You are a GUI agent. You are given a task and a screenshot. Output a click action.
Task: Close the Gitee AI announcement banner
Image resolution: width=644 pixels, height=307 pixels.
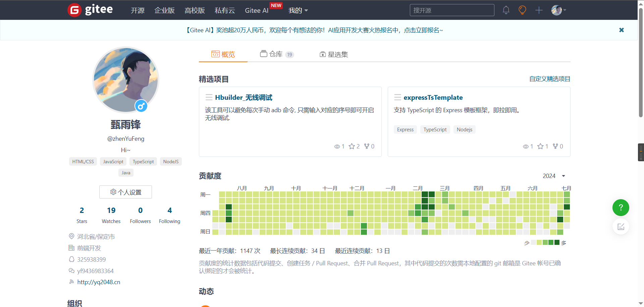(622, 30)
